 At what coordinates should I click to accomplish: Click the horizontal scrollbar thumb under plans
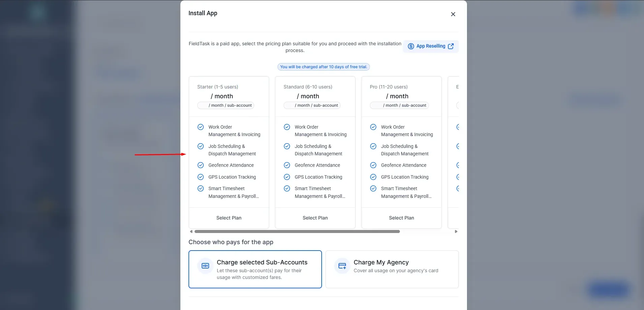pos(297,232)
